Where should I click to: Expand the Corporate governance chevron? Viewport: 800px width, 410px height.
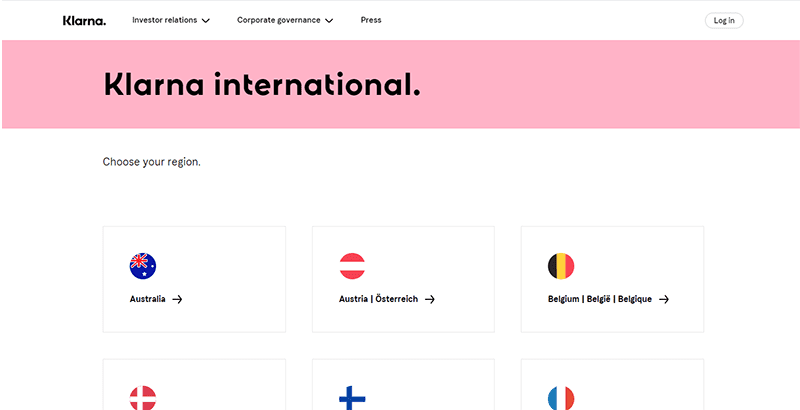(x=329, y=21)
